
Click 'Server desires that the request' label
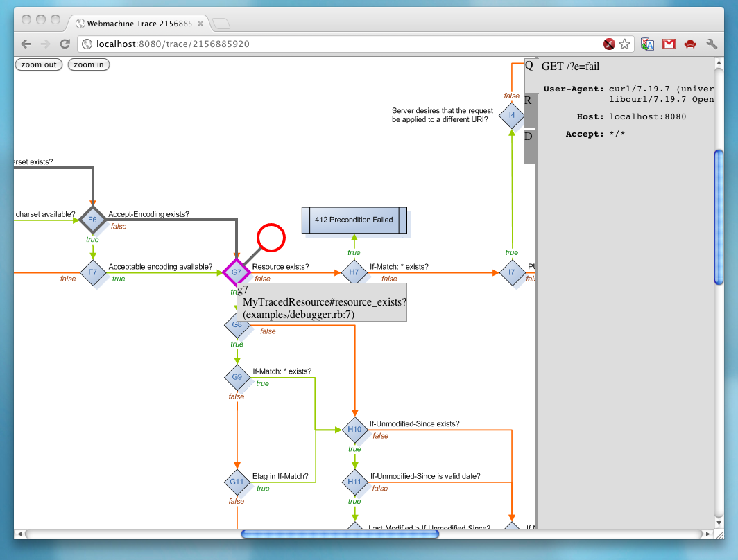(x=443, y=110)
